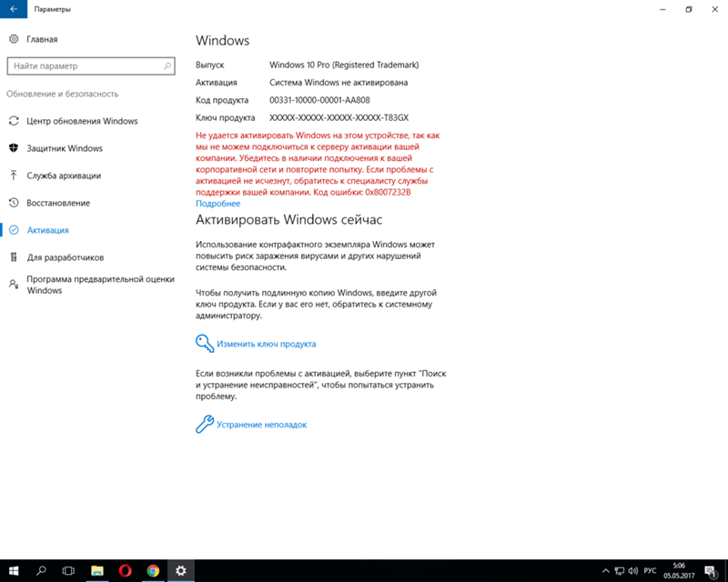Click Устранение неполадок link
Viewport: 728px width, 582px height.
coord(261,425)
